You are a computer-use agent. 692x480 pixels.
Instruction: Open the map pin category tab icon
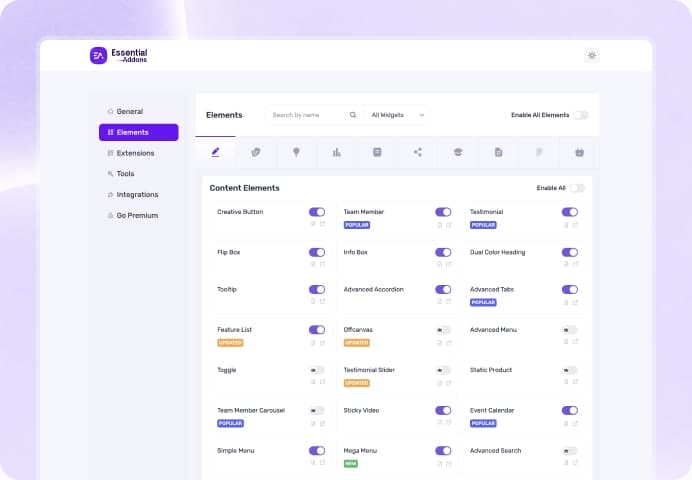(x=296, y=152)
